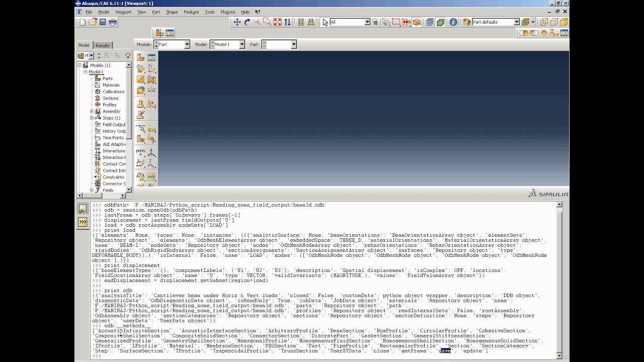The image size is (644, 362).
Task: Select the Box Zoom View tool
Action: pyautogui.click(x=267, y=22)
